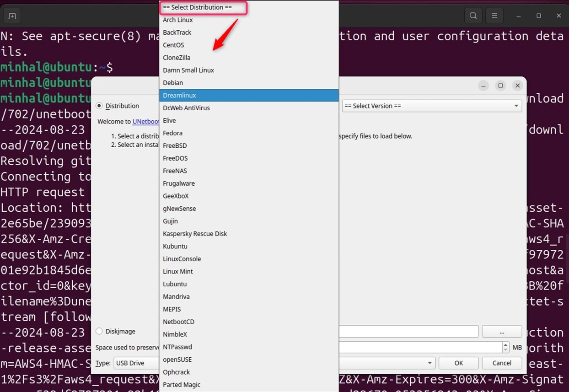
Task: Choose FreeDOS entry
Action: pyautogui.click(x=249, y=158)
